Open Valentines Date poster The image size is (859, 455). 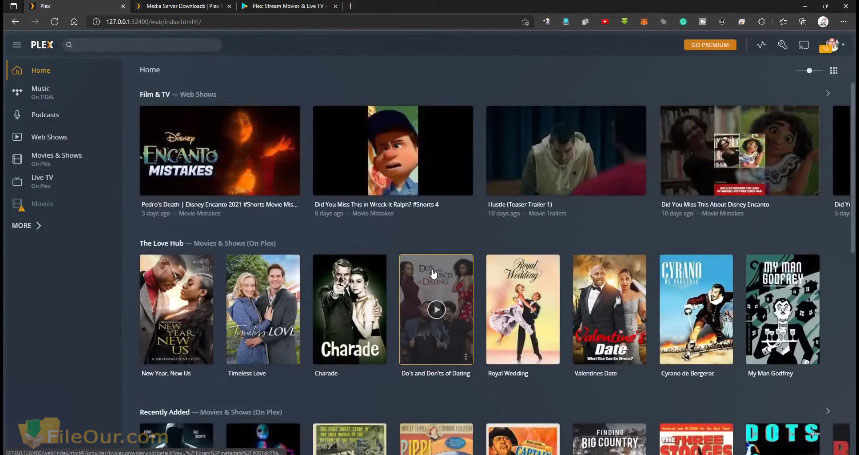coord(609,309)
